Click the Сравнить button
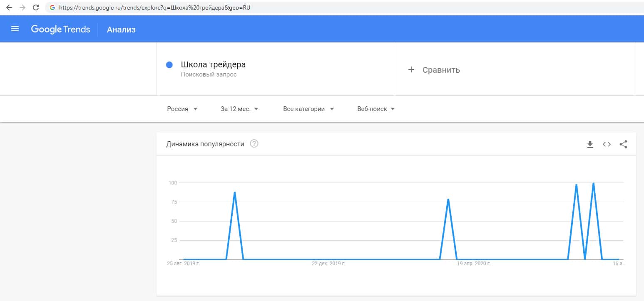644x301 pixels. point(441,70)
